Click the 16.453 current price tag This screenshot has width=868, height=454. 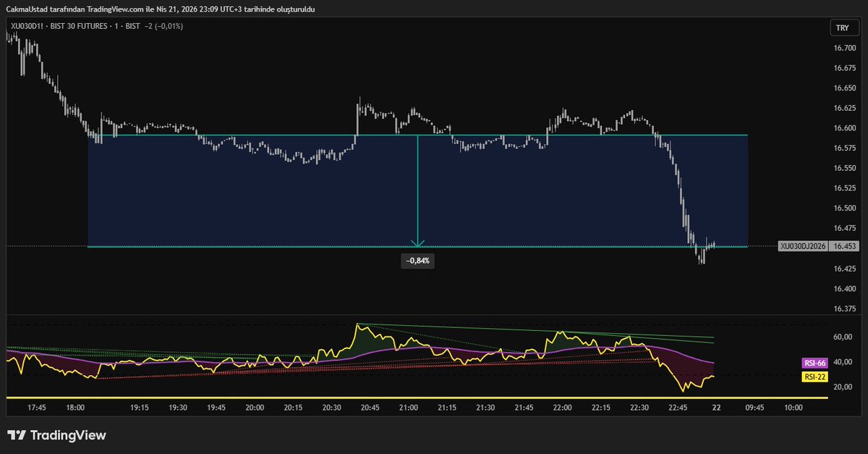pos(844,246)
